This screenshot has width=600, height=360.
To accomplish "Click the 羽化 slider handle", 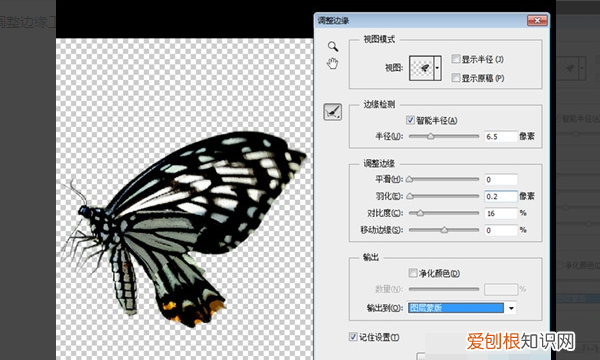I will click(410, 196).
